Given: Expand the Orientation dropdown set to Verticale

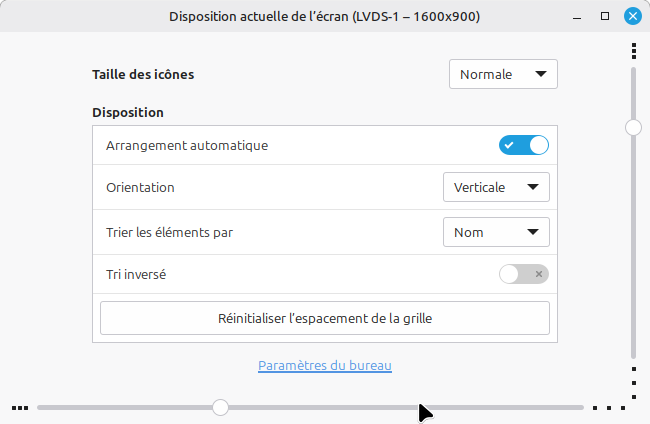Looking at the screenshot, I should pos(496,187).
